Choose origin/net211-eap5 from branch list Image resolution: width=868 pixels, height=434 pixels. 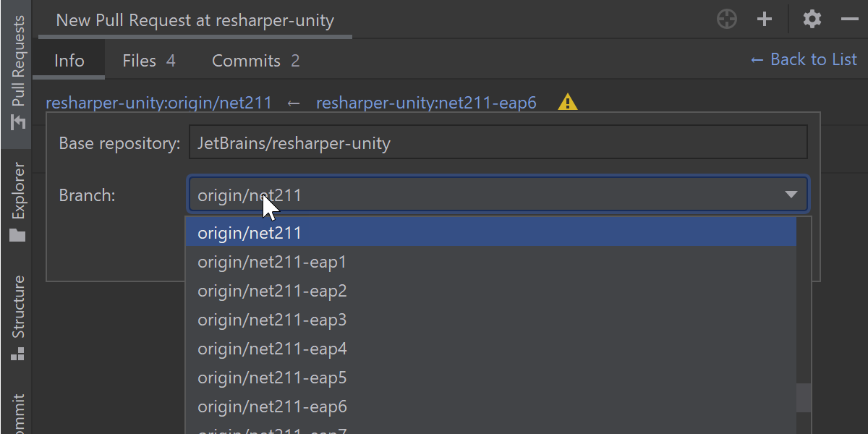coord(491,378)
